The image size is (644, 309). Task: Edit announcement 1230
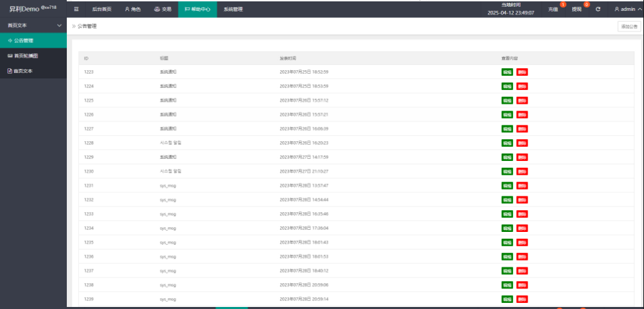tap(507, 171)
